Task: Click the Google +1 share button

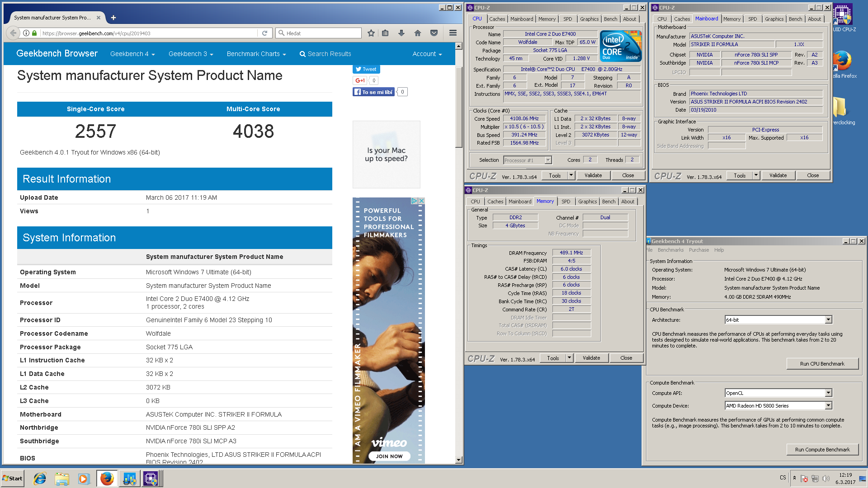Action: 360,80
